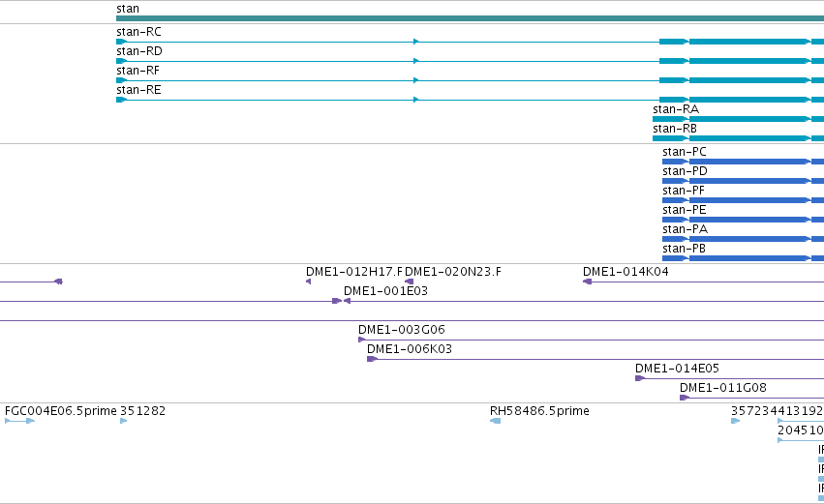824x504 pixels.
Task: Click the RH58486.5prime feature marker
Action: click(495, 421)
